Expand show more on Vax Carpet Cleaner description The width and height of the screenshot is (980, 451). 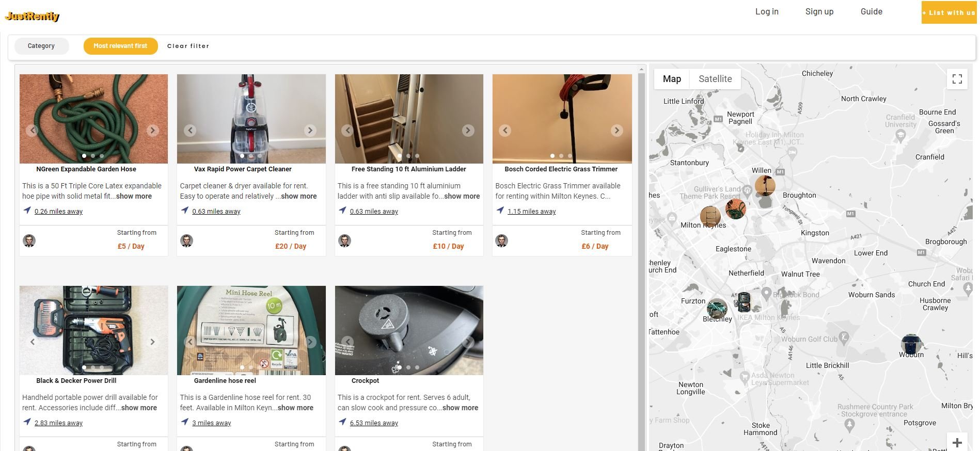[299, 196]
